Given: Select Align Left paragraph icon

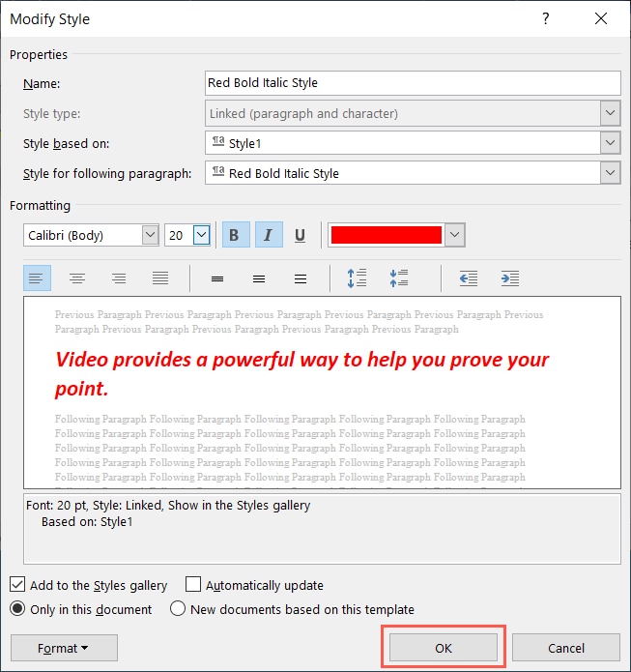Looking at the screenshot, I should click(37, 278).
